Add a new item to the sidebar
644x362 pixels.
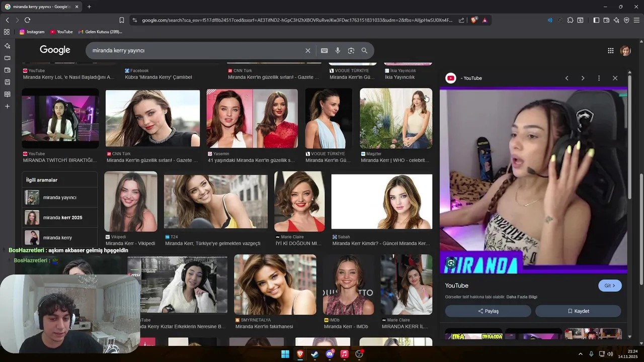7,106
